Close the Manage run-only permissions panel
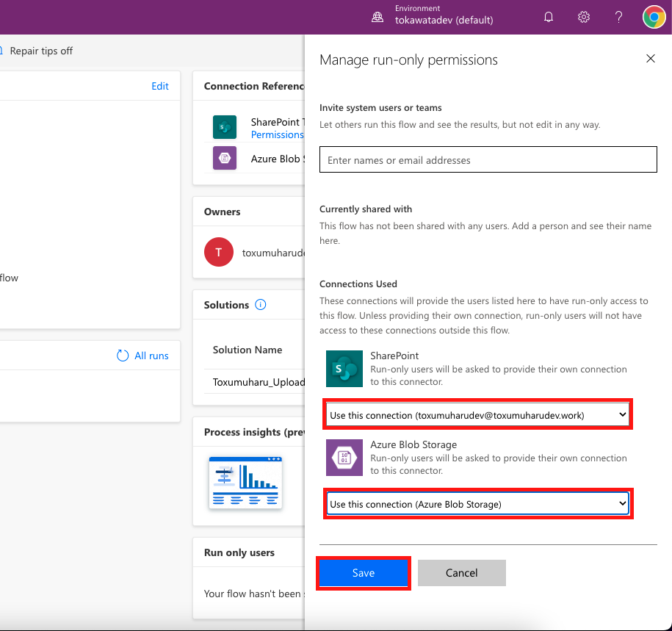This screenshot has height=631, width=672. [x=650, y=59]
